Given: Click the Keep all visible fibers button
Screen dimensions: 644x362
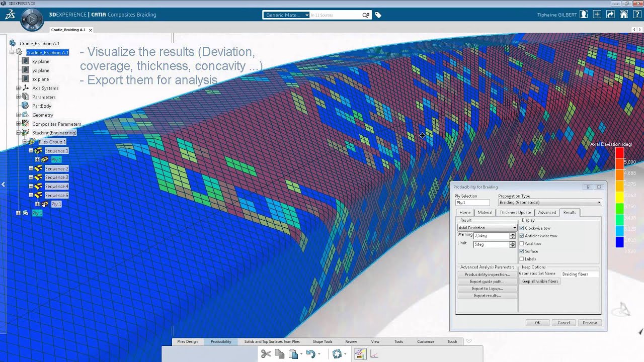Looking at the screenshot, I should 540,281.
